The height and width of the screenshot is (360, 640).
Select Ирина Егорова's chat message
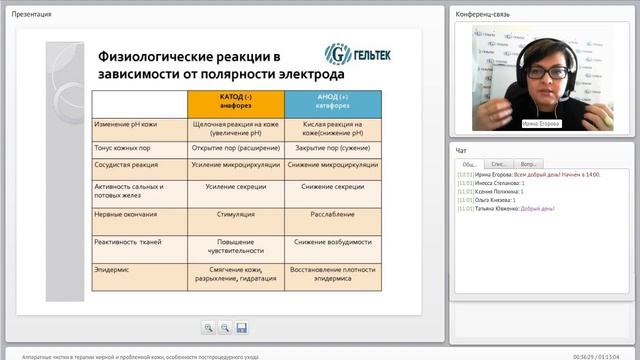coord(529,175)
